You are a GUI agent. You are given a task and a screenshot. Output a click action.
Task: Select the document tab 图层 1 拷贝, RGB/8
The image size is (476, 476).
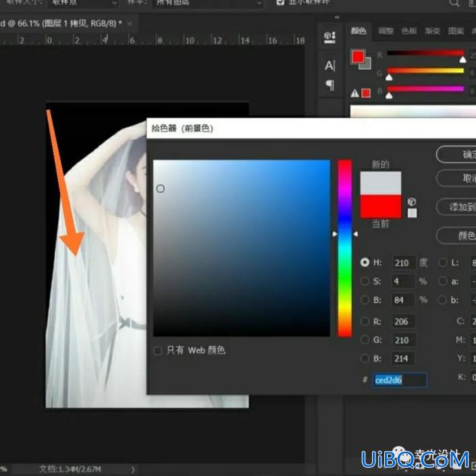pos(61,24)
